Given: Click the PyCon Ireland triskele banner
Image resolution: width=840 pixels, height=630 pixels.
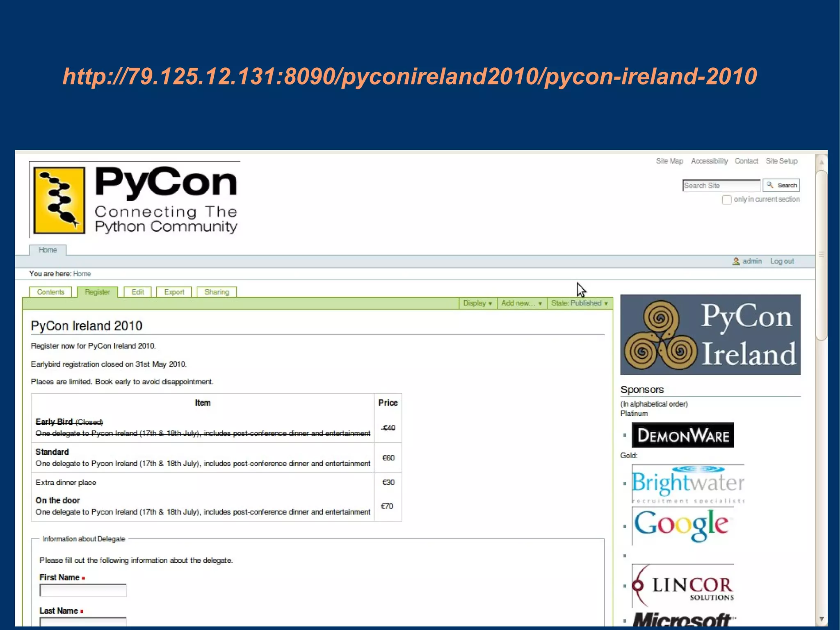Looking at the screenshot, I should click(710, 334).
